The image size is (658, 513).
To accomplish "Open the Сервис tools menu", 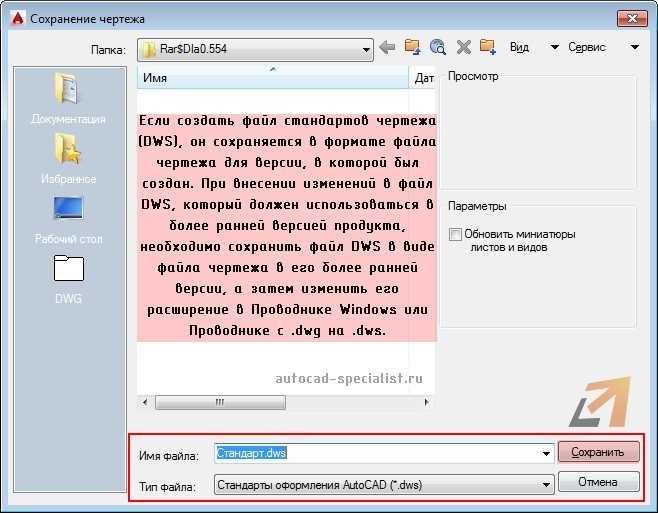I will click(x=603, y=47).
